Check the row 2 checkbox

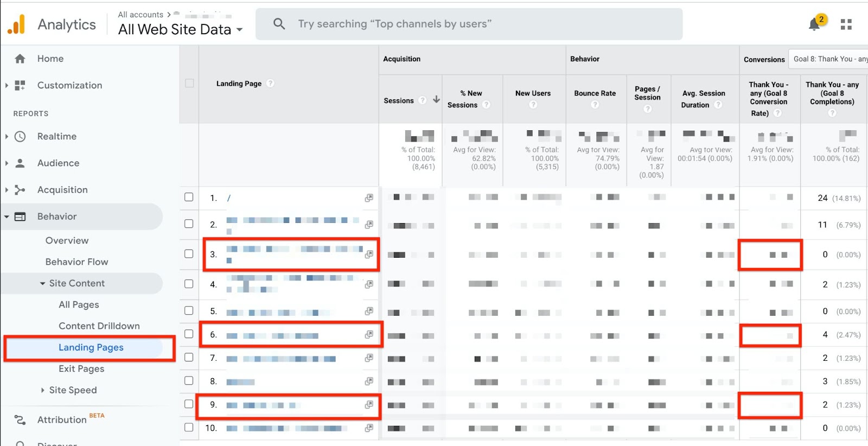[189, 224]
